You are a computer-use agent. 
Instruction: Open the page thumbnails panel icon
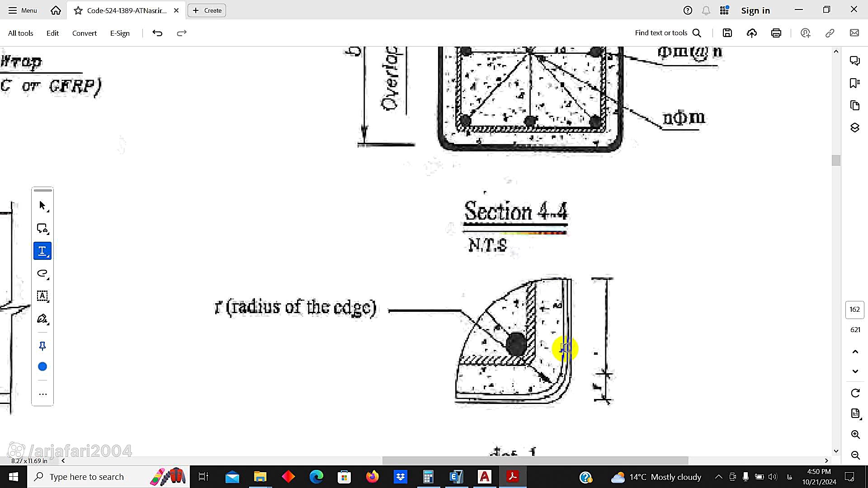pyautogui.click(x=854, y=105)
